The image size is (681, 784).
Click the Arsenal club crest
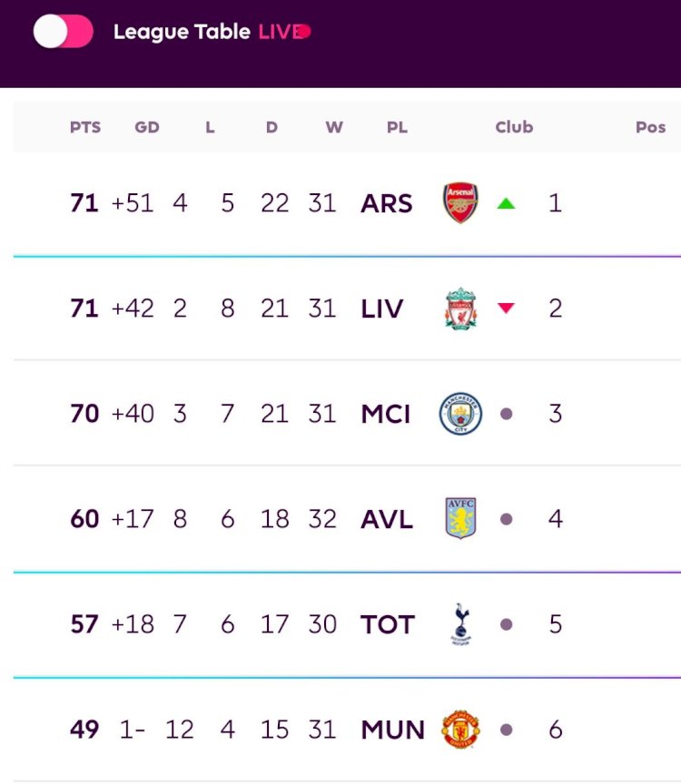pos(460,203)
